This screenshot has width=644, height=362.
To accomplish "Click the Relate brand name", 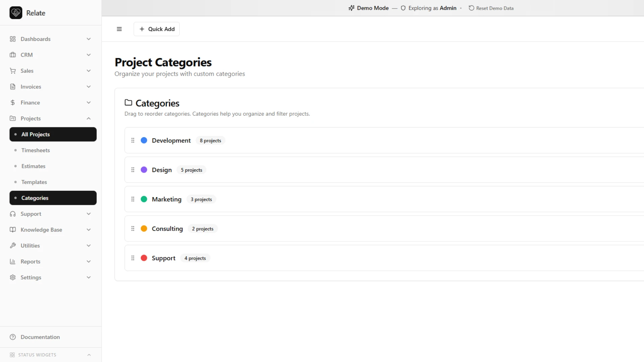I will [36, 13].
